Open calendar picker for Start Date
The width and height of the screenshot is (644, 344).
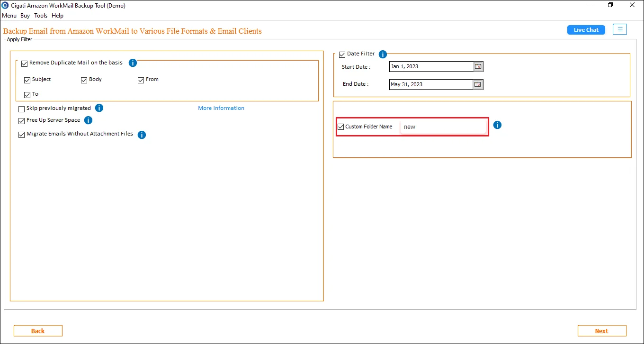point(478,67)
